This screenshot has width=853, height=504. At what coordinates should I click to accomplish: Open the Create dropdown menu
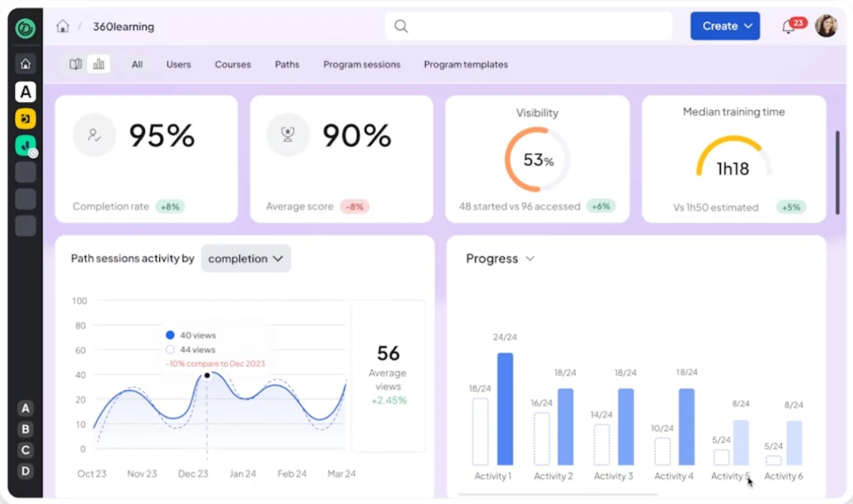pyautogui.click(x=724, y=25)
